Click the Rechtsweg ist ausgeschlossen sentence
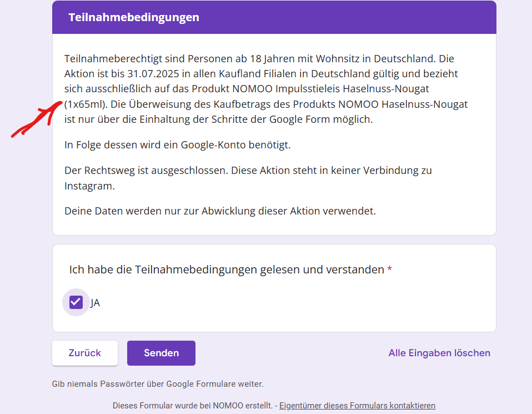Viewport: 532px width, 414px height. [x=146, y=170]
